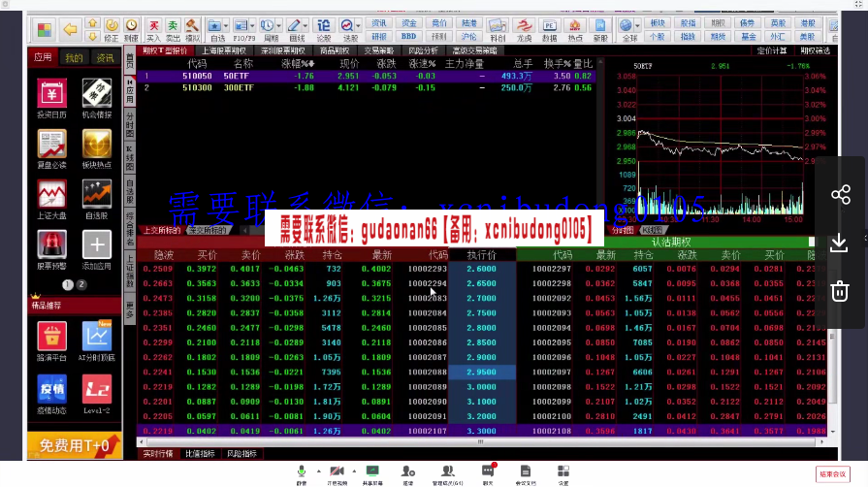
Task: Click the 修正 toolbar icon
Action: coord(112,30)
